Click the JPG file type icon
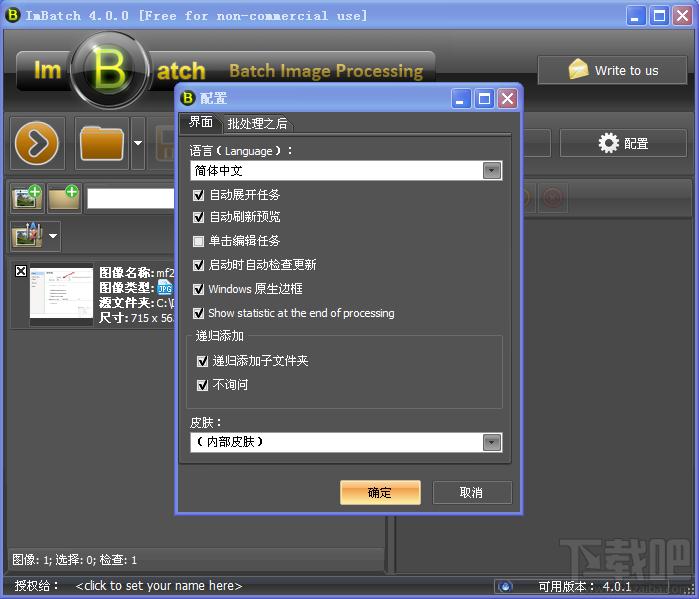 pyautogui.click(x=164, y=287)
